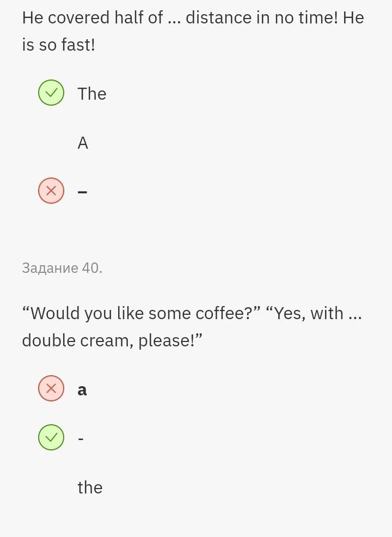
Task: Click the green checkmark beside "The"
Action: coord(51,93)
